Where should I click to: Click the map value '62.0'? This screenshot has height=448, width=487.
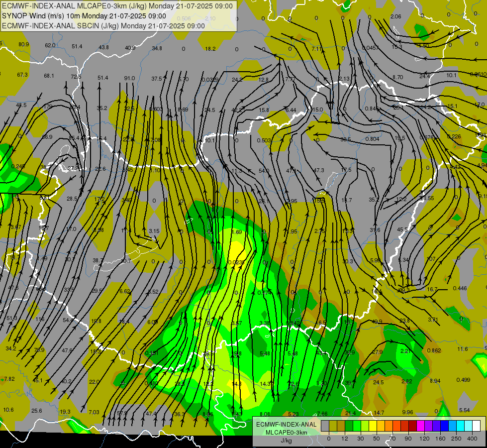click(x=50, y=45)
